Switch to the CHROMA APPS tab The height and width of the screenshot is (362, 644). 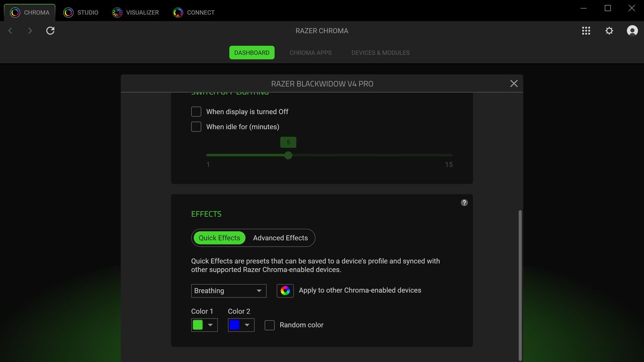tap(310, 53)
